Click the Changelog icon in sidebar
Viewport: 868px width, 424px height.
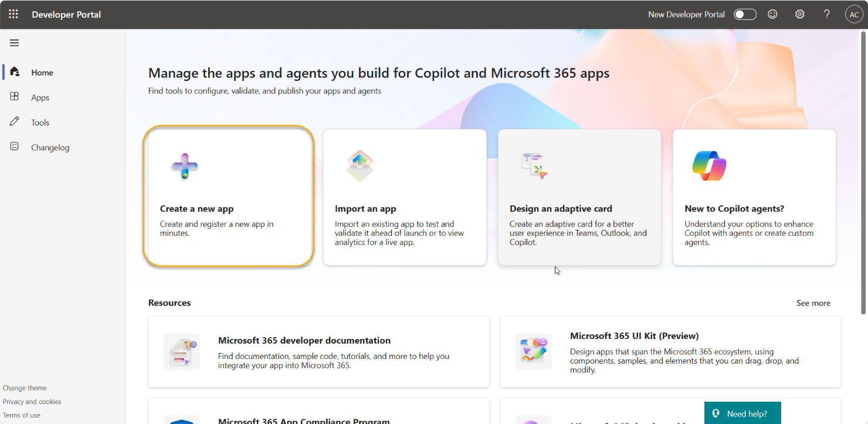(x=15, y=147)
